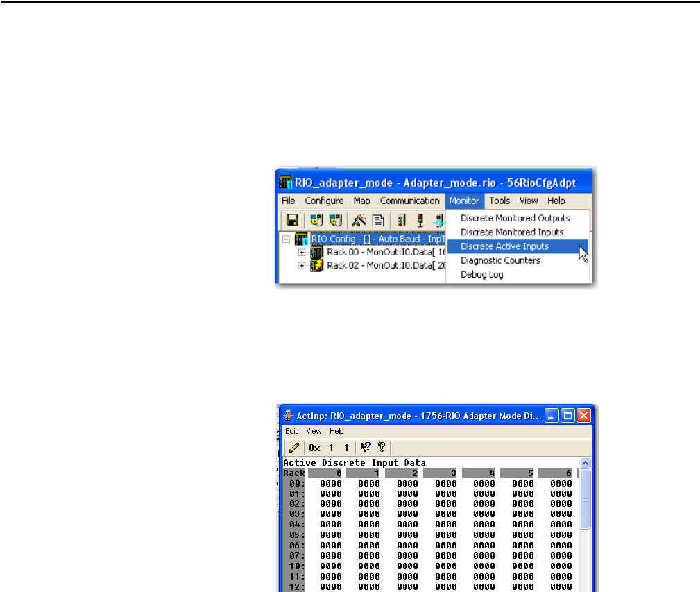Open the main window View menu
Viewport: 700px width, 592px height.
click(x=529, y=201)
